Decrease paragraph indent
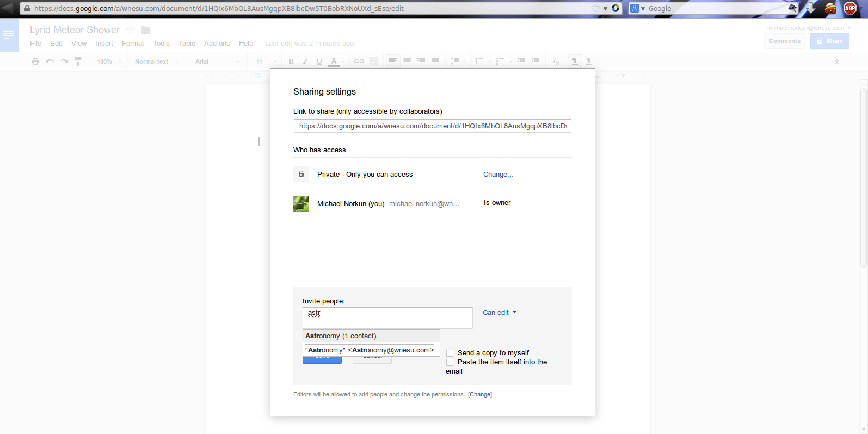Image resolution: width=868 pixels, height=434 pixels. (x=521, y=61)
